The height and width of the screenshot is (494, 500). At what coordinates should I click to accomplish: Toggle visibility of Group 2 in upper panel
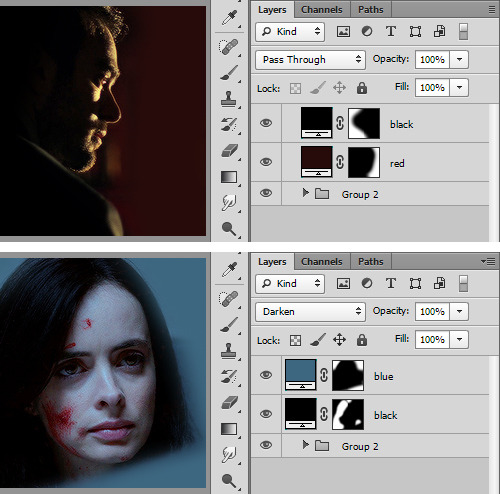(266, 193)
